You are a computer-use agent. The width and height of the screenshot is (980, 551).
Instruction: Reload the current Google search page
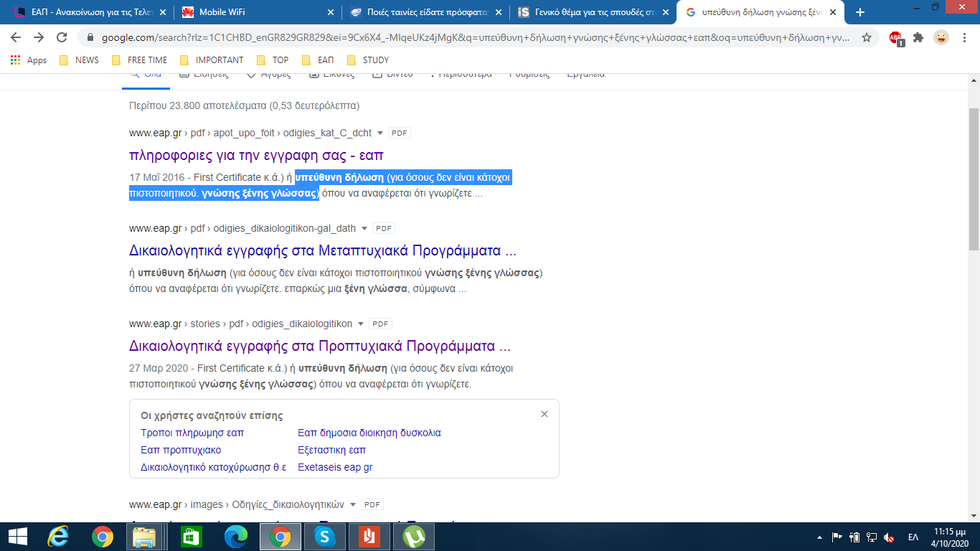[x=62, y=37]
